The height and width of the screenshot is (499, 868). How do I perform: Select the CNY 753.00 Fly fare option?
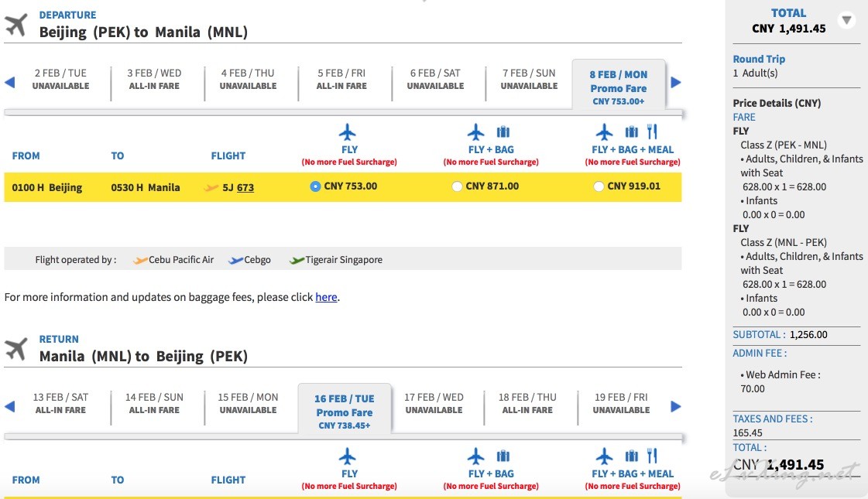coord(315,186)
